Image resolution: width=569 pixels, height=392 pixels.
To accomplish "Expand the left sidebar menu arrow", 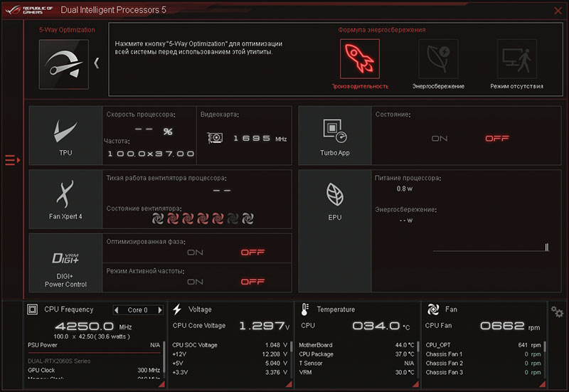I will coord(13,160).
